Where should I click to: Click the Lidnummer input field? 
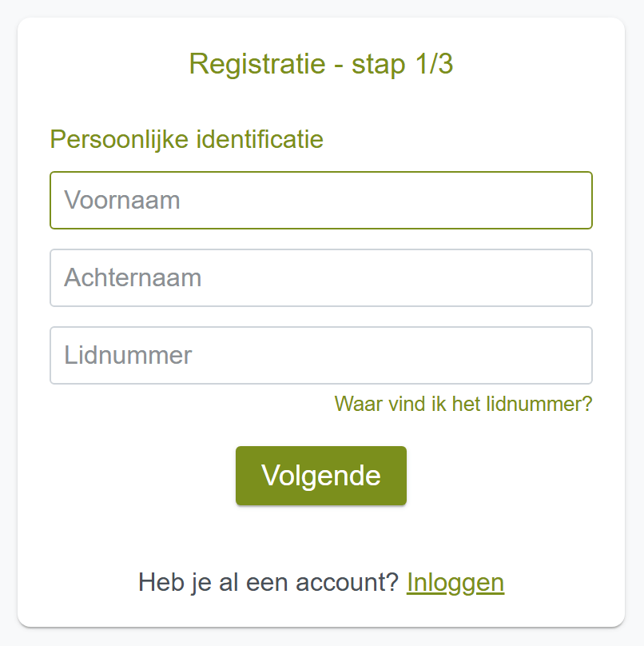(x=321, y=355)
